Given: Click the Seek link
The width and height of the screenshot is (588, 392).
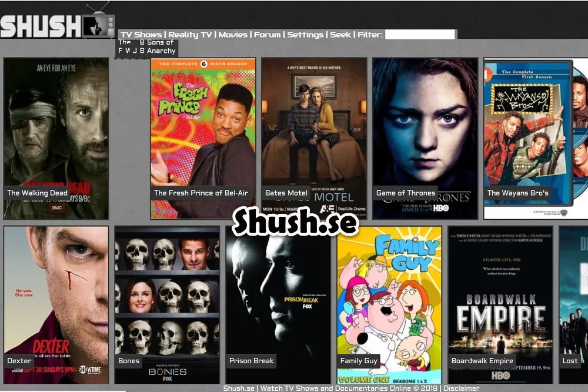Looking at the screenshot, I should (340, 35).
